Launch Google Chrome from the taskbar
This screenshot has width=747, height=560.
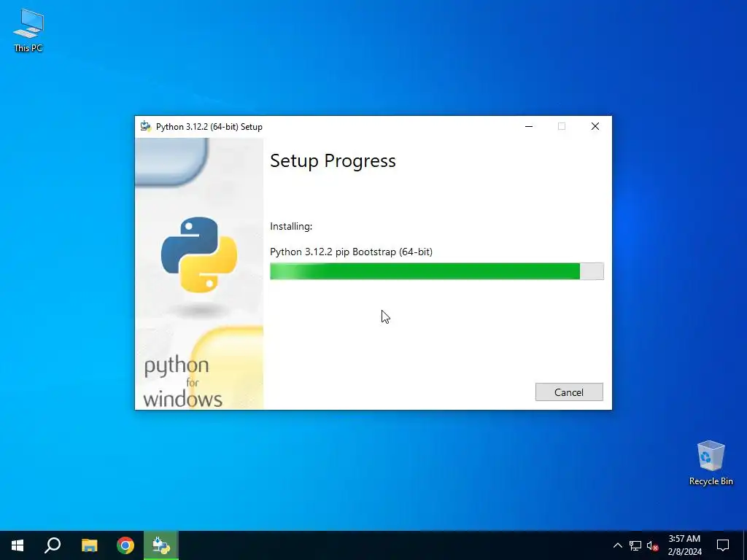(x=125, y=545)
